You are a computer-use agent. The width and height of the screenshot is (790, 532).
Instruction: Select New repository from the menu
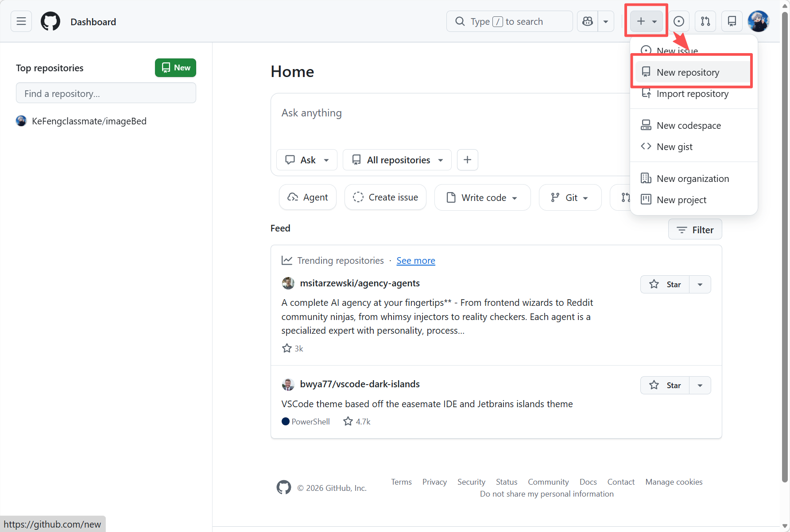pyautogui.click(x=693, y=72)
